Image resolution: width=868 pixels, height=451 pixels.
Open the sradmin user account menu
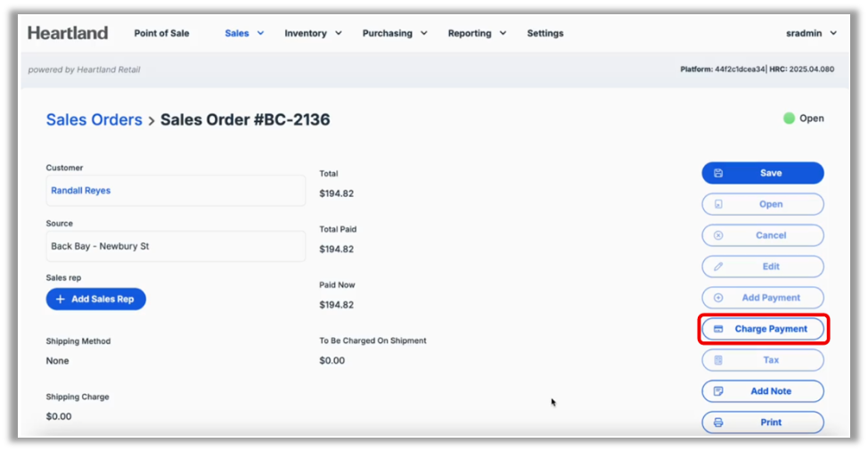(811, 33)
